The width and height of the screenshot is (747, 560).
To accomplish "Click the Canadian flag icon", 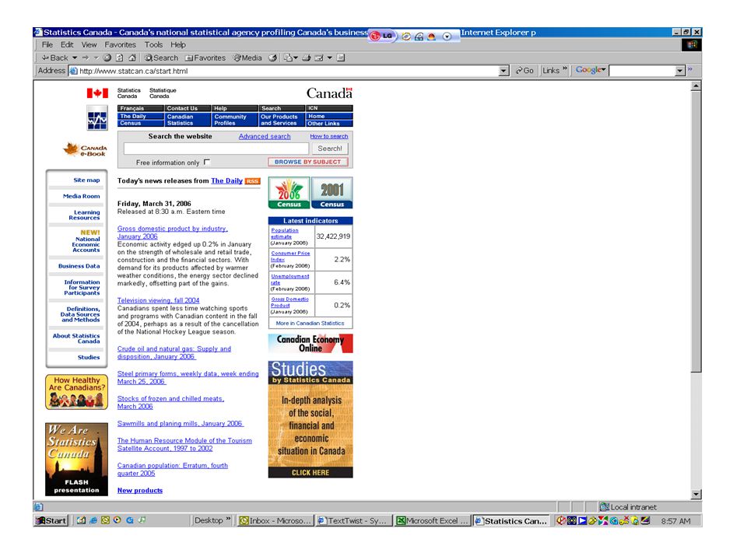I will [97, 93].
